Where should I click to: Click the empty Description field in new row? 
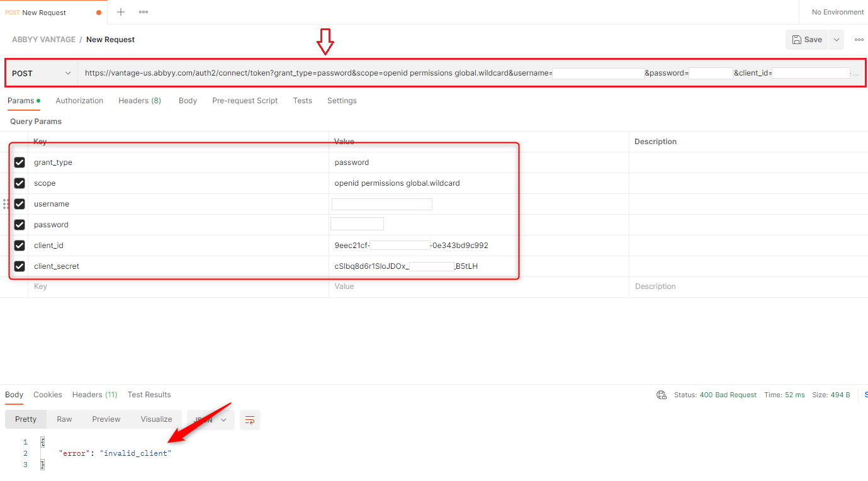coord(748,286)
